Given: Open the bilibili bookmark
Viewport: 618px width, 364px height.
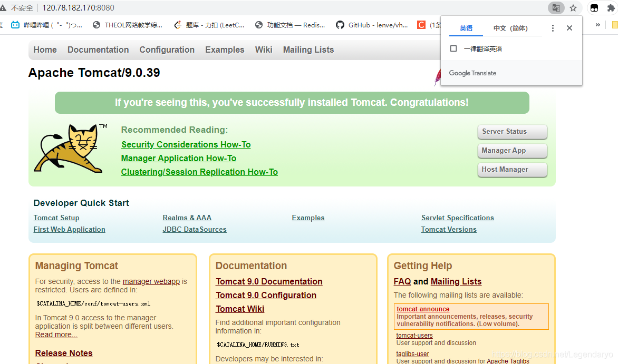Looking at the screenshot, I should 46,25.
